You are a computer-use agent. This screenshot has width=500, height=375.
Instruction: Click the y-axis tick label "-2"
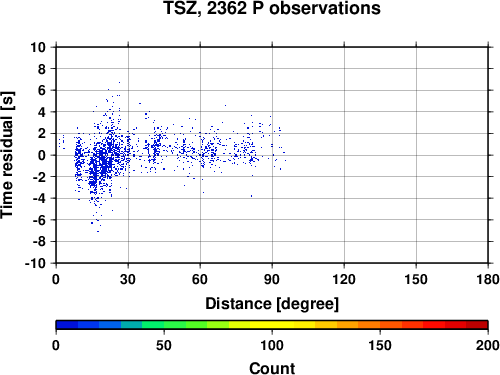pyautogui.click(x=39, y=177)
